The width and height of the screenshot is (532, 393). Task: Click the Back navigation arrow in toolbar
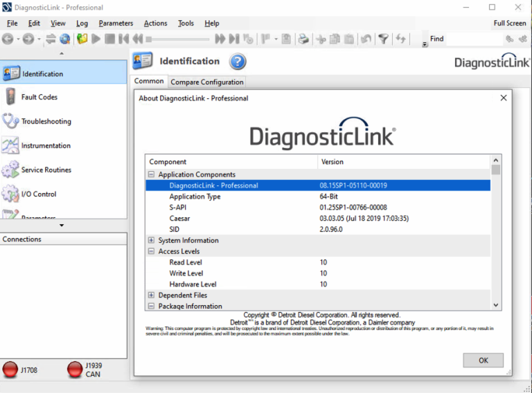tap(8, 39)
